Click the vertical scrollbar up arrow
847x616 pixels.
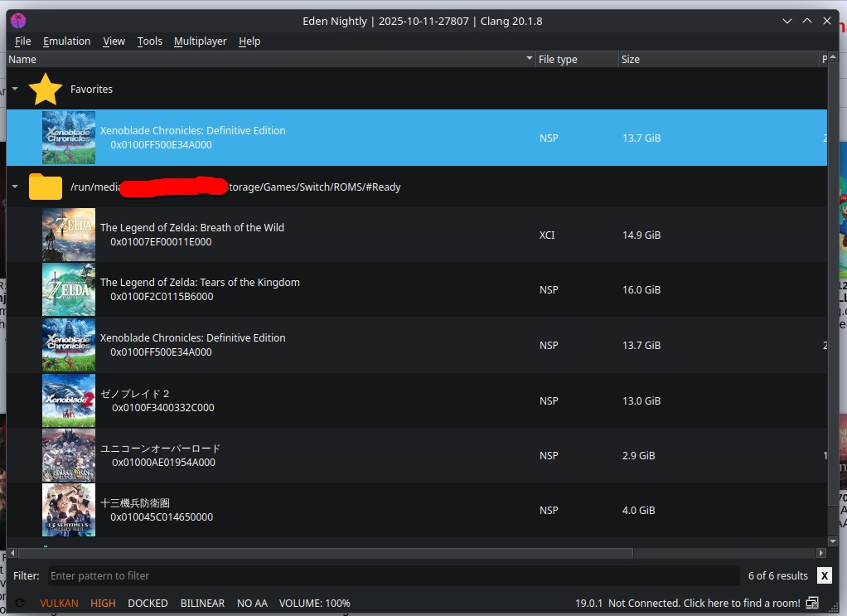coord(832,56)
